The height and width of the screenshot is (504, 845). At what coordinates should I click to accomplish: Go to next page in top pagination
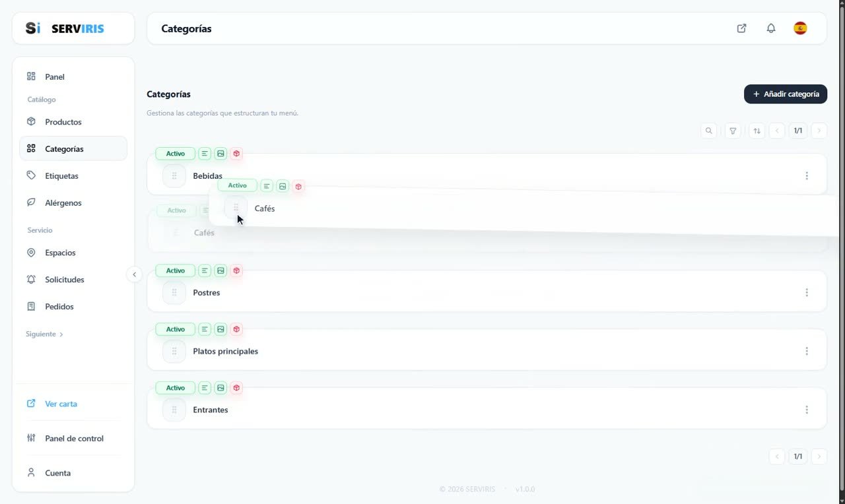click(x=819, y=131)
